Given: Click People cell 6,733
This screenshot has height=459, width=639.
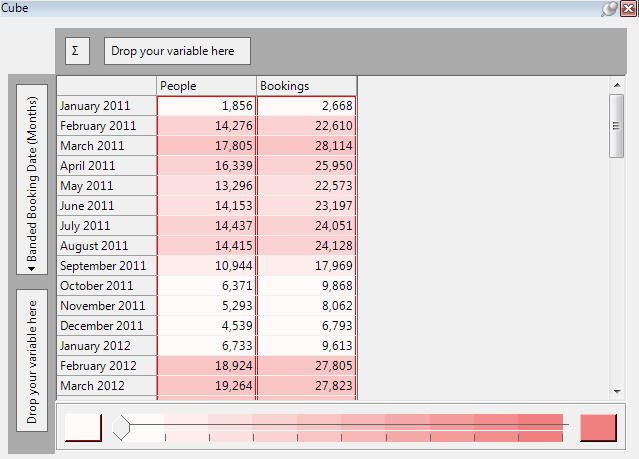Looking at the screenshot, I should click(206, 346).
